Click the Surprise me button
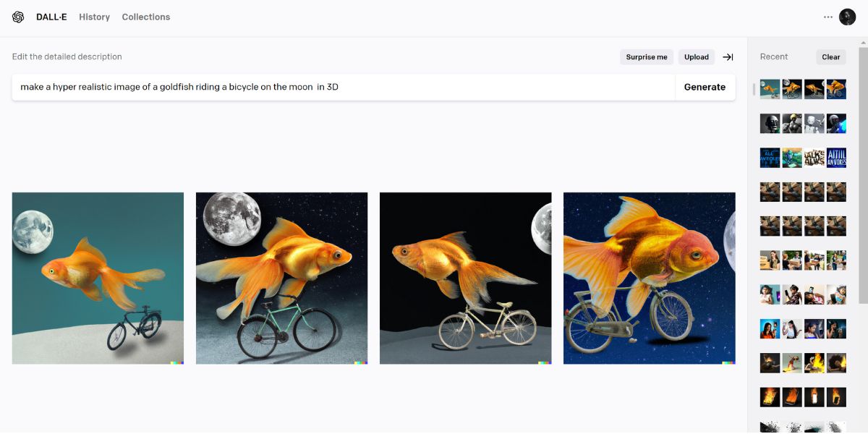This screenshot has width=868, height=434. (x=647, y=57)
